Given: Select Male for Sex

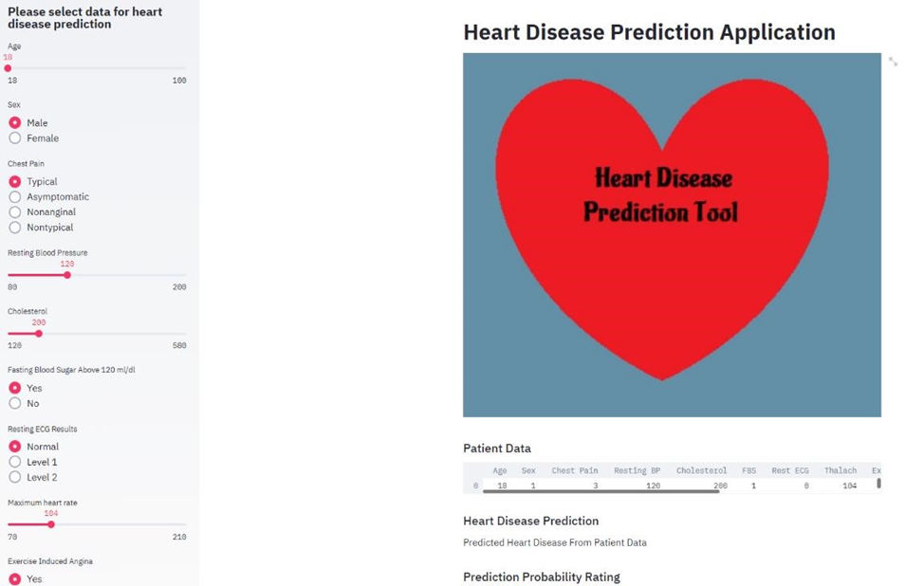Looking at the screenshot, I should 15,122.
